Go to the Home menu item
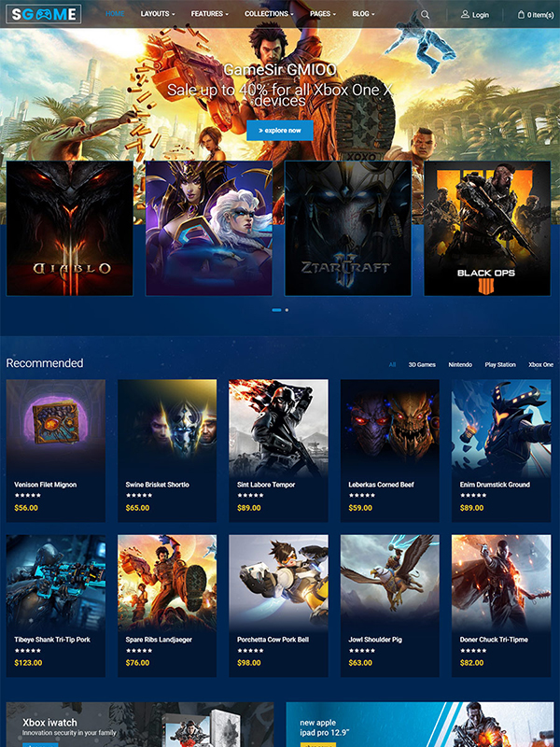 [x=115, y=15]
